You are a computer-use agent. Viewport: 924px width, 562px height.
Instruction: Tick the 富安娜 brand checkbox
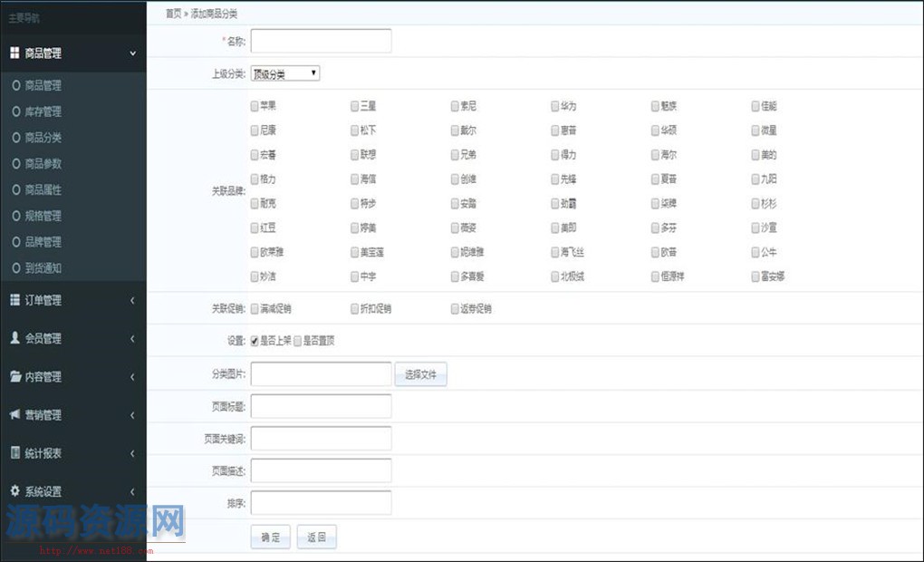coord(756,276)
